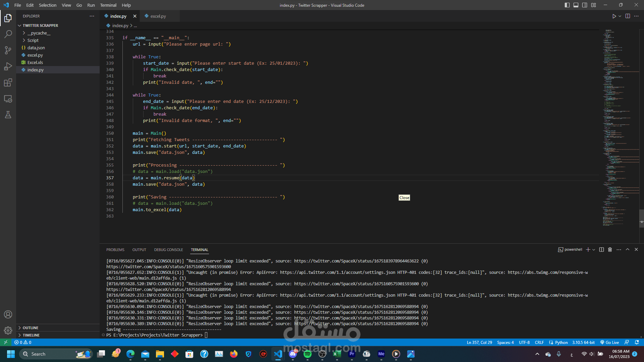Click the Python language mode indicator
The height and width of the screenshot is (362, 644).
click(x=561, y=342)
